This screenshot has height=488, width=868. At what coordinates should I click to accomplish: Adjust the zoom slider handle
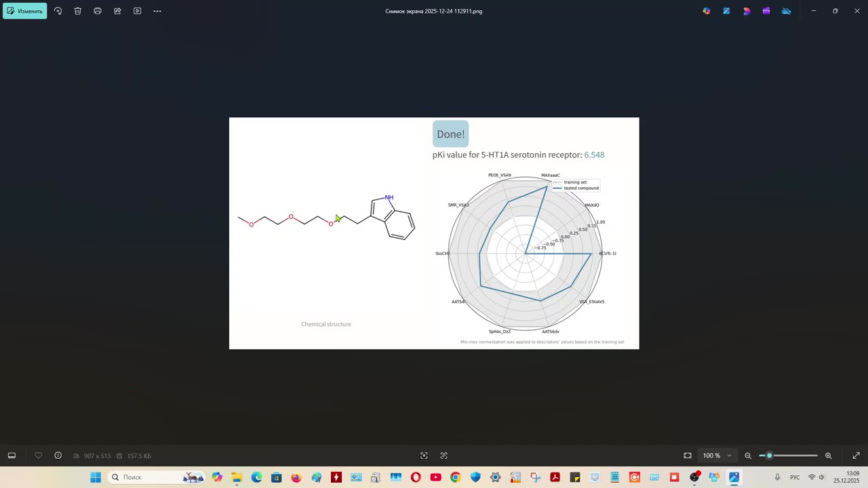(x=769, y=455)
